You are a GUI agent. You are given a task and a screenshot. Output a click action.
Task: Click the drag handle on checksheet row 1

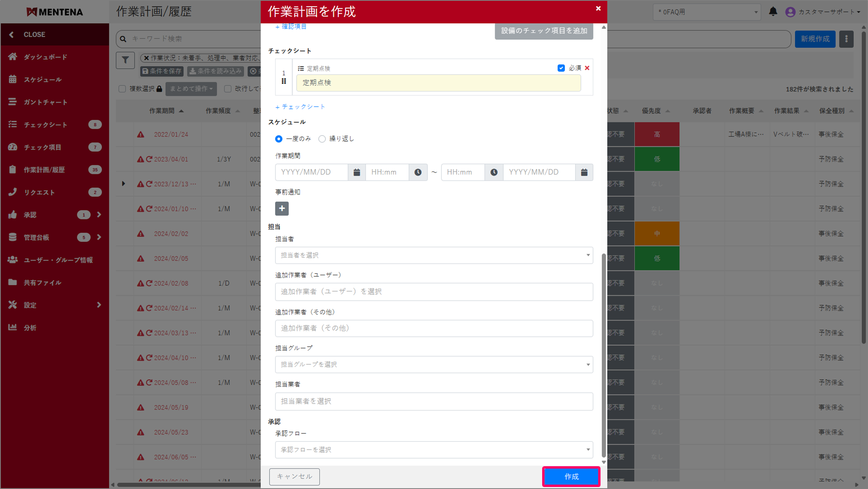point(284,81)
